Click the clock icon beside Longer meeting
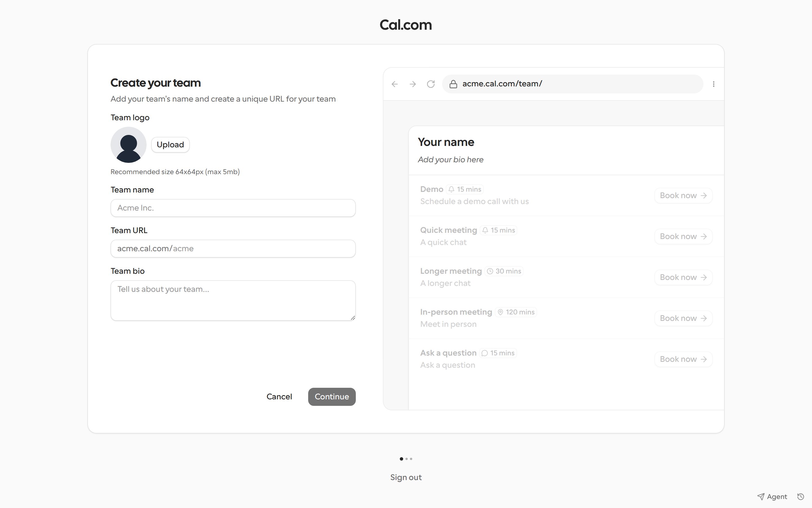The width and height of the screenshot is (812, 508). point(490,271)
